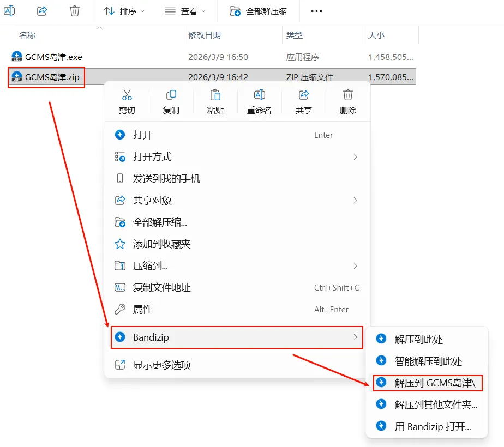This screenshot has height=447, width=504.
Task: Sort by the 类型 column header
Action: pyautogui.click(x=295, y=35)
